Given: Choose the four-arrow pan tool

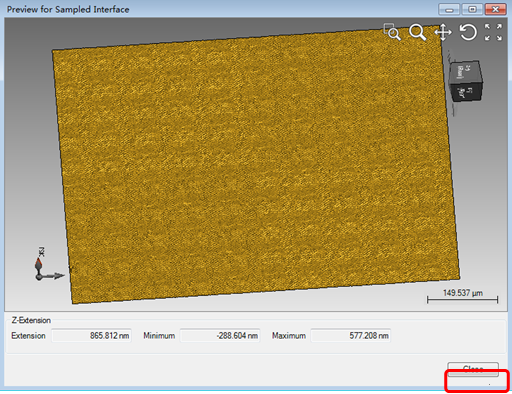Looking at the screenshot, I should (x=443, y=32).
